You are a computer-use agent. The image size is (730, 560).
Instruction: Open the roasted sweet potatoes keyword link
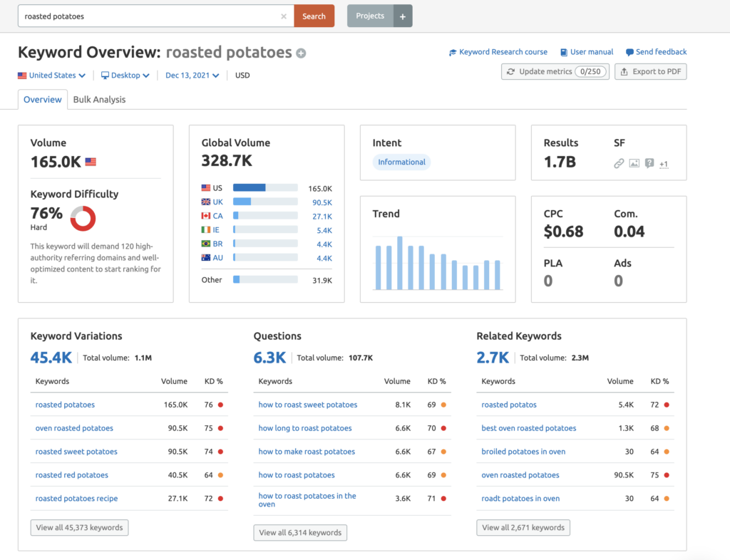pos(76,451)
